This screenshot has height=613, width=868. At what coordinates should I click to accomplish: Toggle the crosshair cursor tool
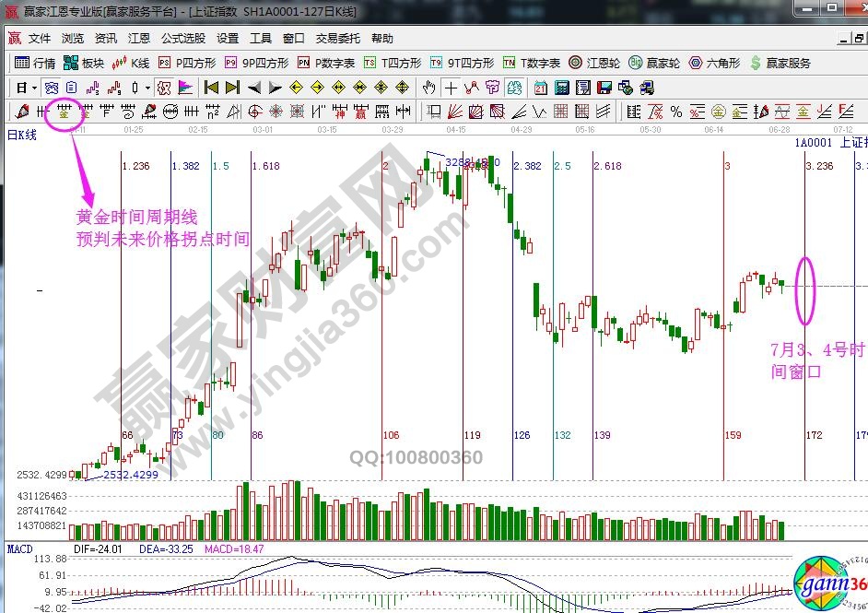(451, 88)
